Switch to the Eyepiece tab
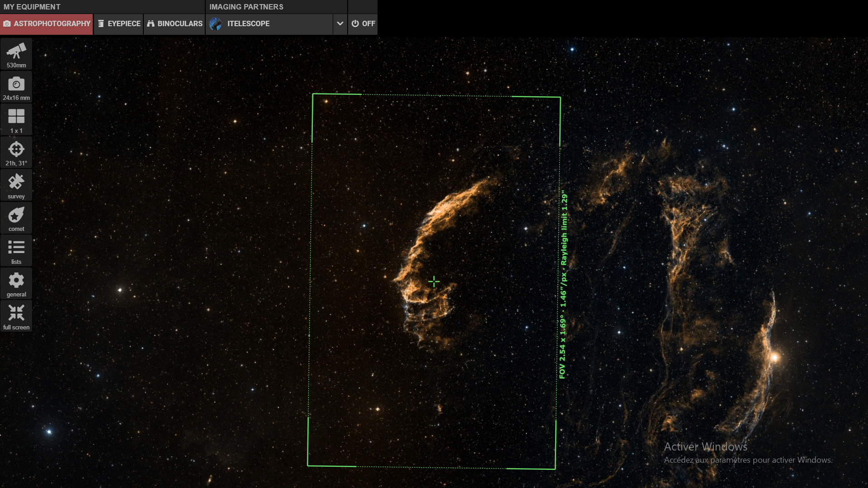The width and height of the screenshot is (868, 488). pyautogui.click(x=119, y=23)
